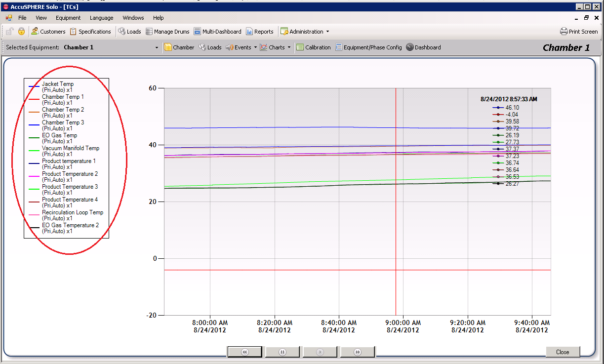Open the Events dropdown arrow
The height and width of the screenshot is (364, 604).
point(255,48)
